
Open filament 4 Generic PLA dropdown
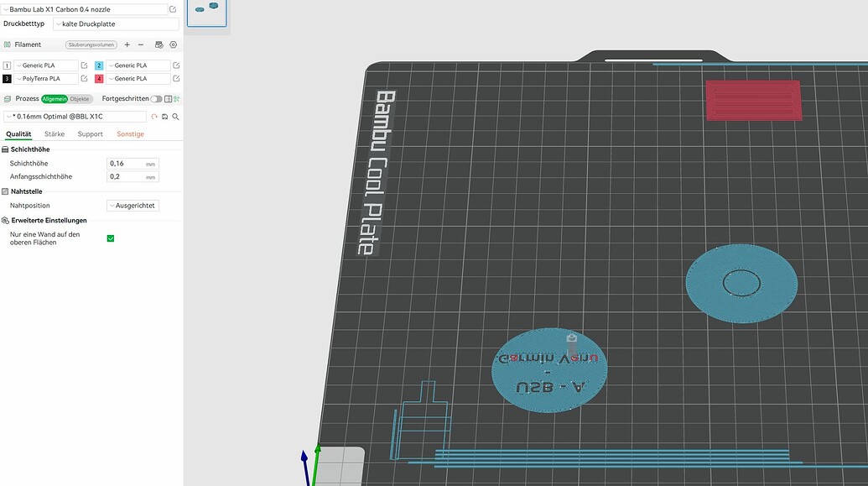coord(138,79)
